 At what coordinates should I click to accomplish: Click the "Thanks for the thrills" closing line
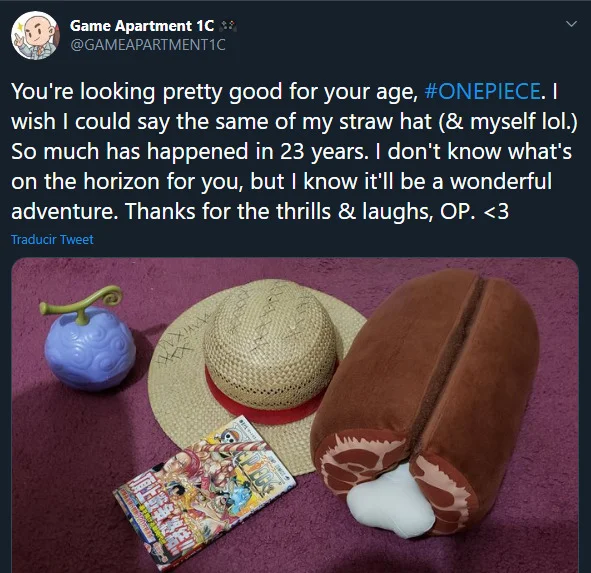(317, 211)
